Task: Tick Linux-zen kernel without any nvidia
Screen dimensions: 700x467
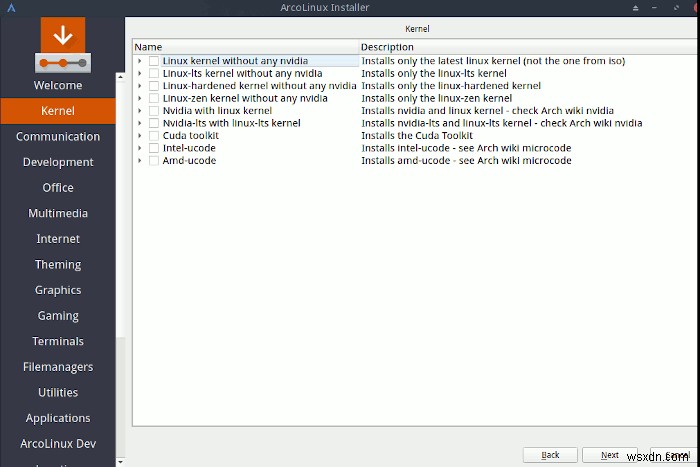Action: (x=154, y=98)
